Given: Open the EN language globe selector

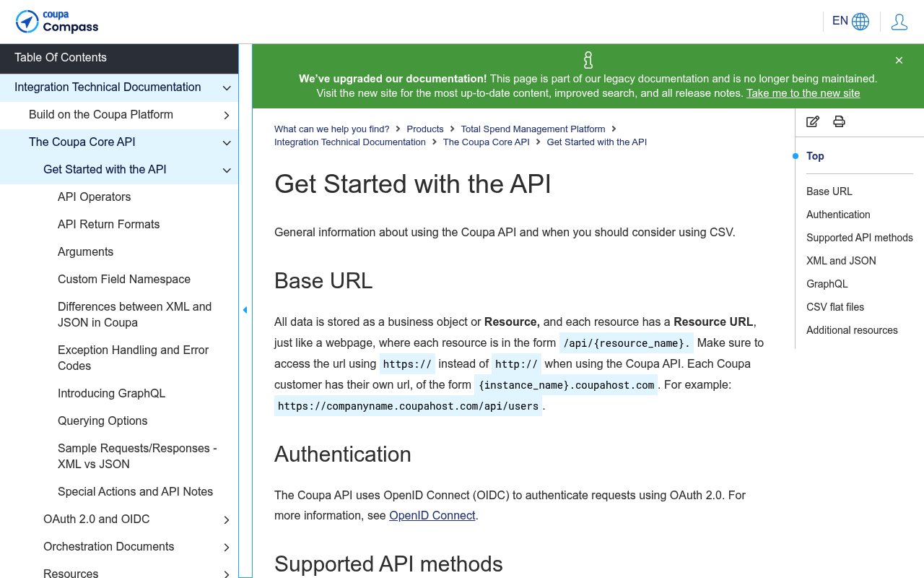Looking at the screenshot, I should pyautogui.click(x=850, y=22).
